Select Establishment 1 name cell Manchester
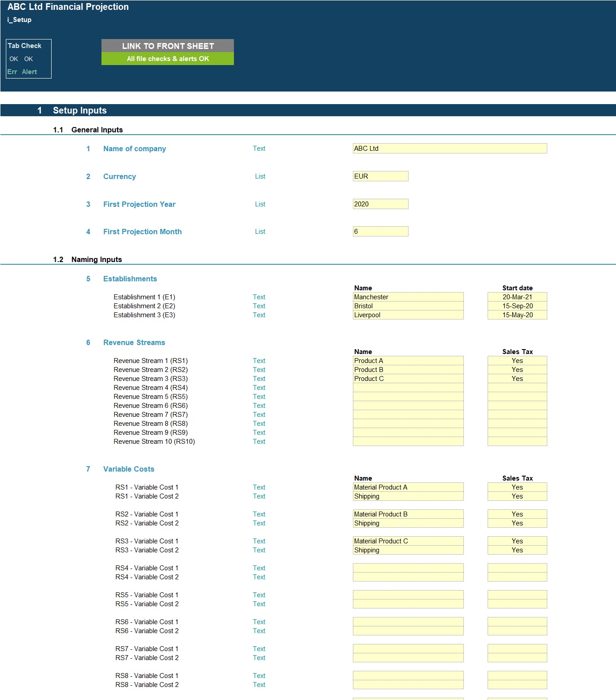The image size is (616, 700). click(408, 297)
